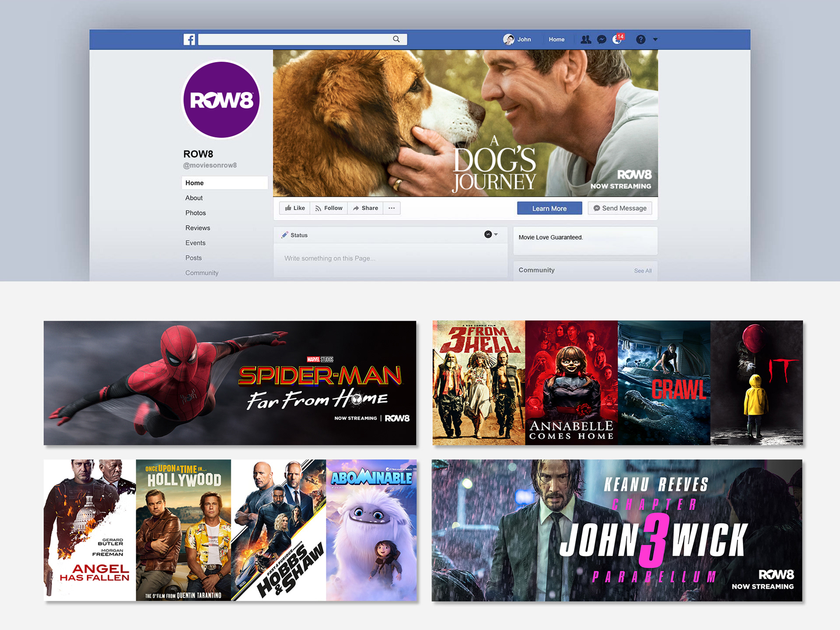Click Send Message button
Viewport: 840px width, 630px height.
[620, 208]
